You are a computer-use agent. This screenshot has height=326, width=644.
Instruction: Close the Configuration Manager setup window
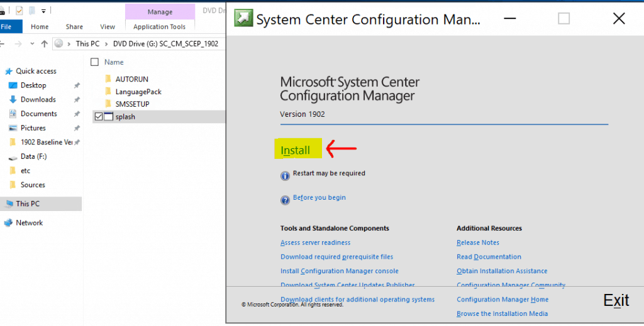coord(619,18)
